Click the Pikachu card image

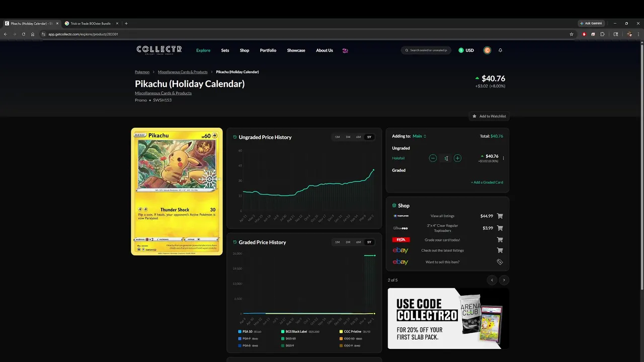(x=177, y=192)
